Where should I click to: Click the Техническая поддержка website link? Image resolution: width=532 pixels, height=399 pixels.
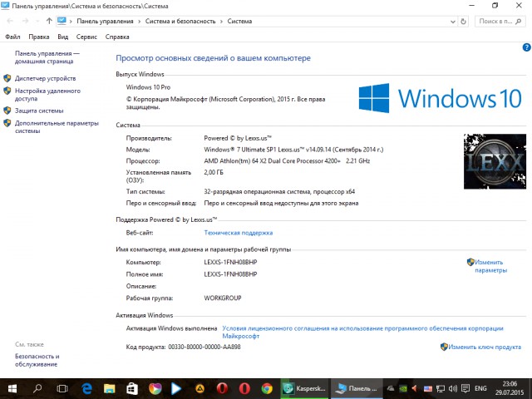(x=239, y=233)
